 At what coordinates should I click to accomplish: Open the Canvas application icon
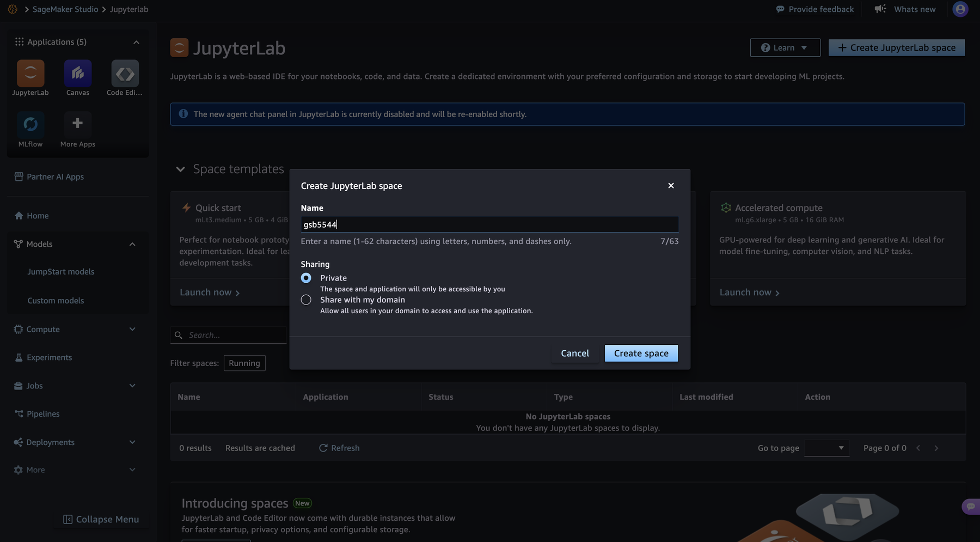pyautogui.click(x=78, y=74)
